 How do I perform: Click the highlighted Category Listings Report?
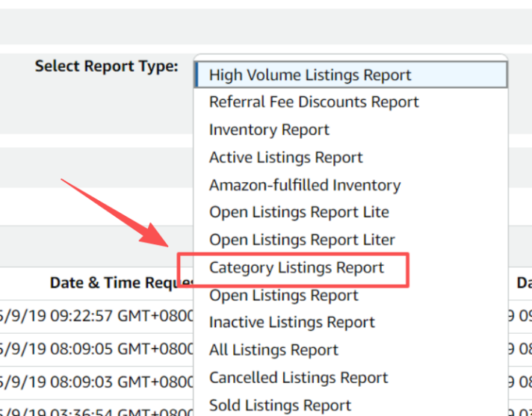[296, 268]
